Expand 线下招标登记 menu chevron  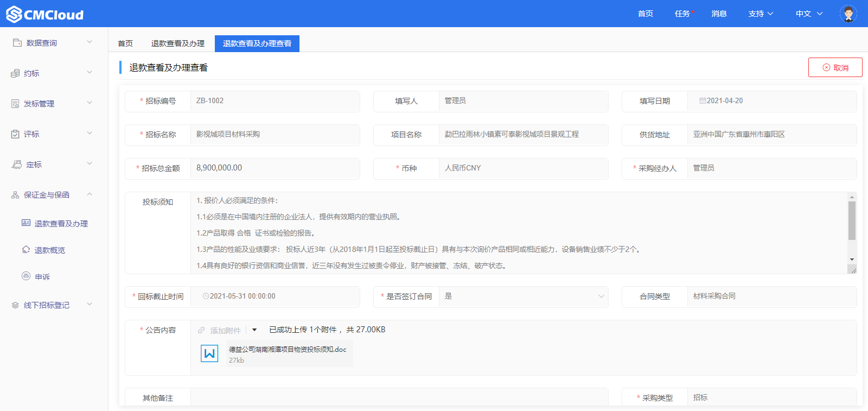90,304
